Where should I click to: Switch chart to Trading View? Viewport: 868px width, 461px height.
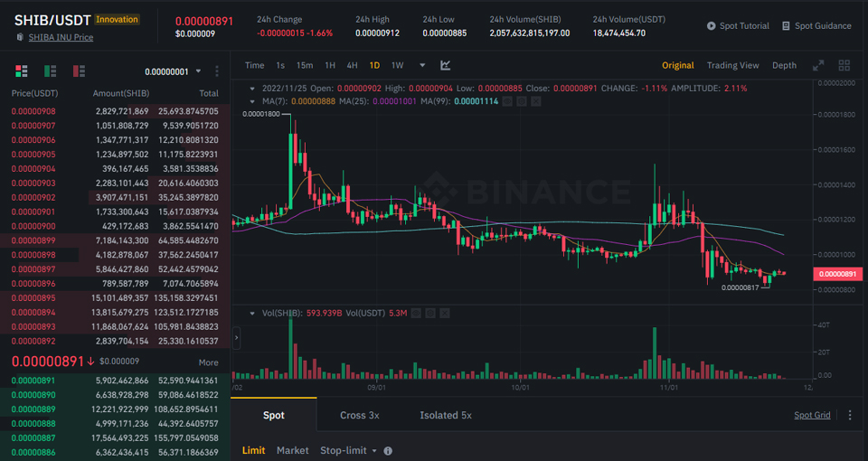732,65
